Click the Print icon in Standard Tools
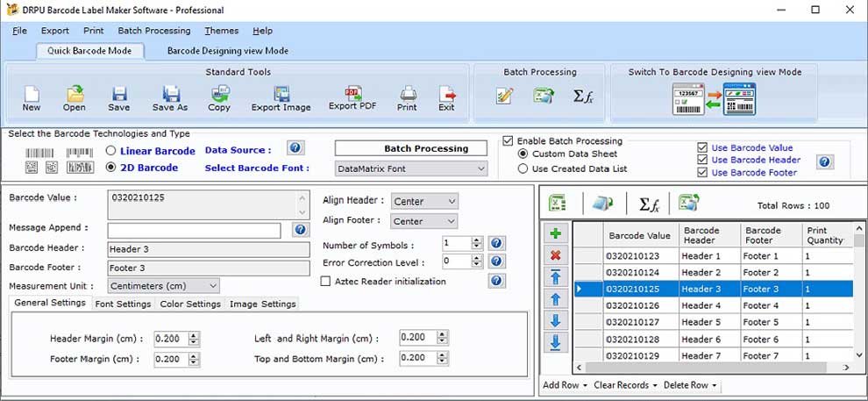 click(408, 94)
